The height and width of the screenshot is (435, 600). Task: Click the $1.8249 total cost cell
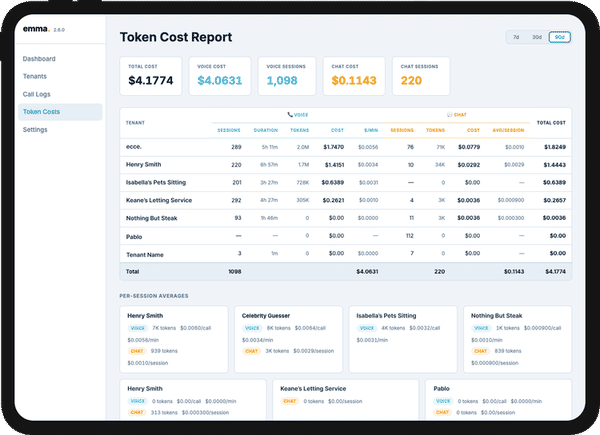pyautogui.click(x=555, y=147)
